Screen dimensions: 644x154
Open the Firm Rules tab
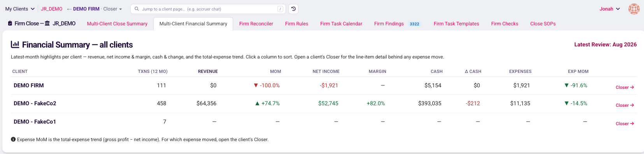[297, 24]
